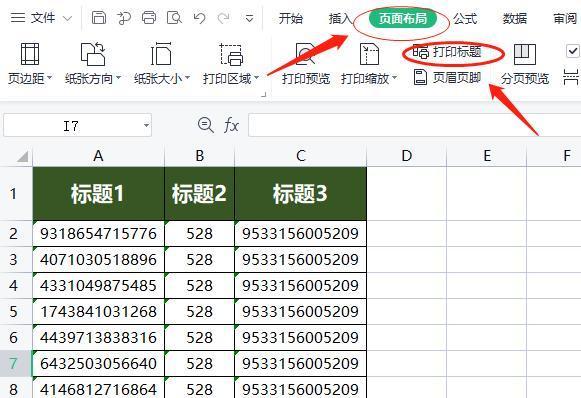581x398 pixels.
Task: Toggle the checkbox right of 分页预览
Action: coord(572,51)
